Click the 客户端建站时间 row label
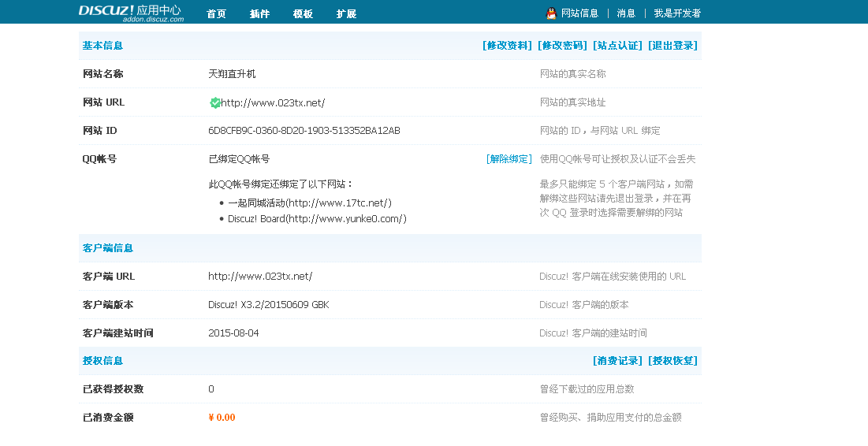 (118, 333)
